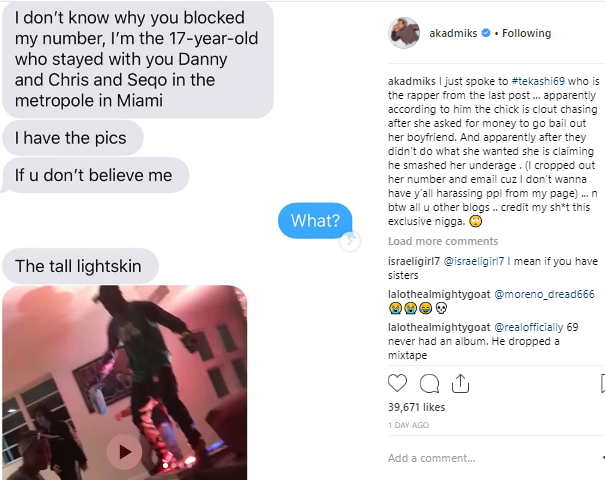Play the video in the message thread
This screenshot has width=605, height=480.
pos(124,452)
